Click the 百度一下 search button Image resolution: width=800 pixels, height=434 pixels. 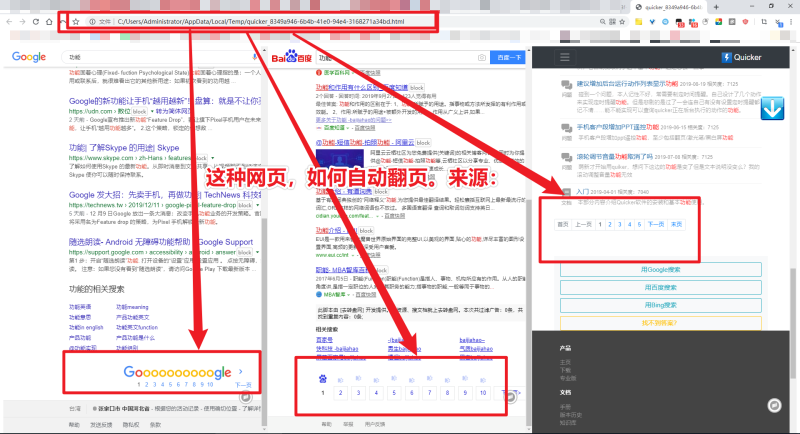click(508, 58)
